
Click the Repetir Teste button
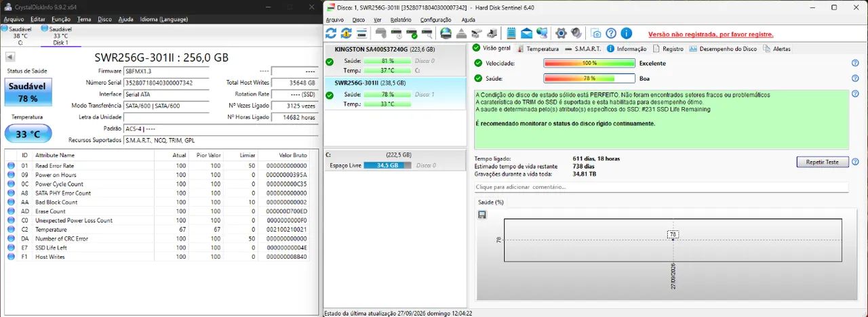coord(822,162)
